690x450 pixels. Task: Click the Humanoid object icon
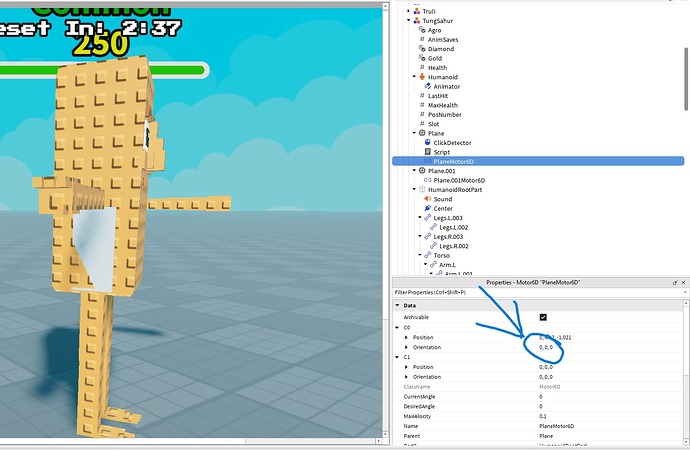tap(422, 77)
